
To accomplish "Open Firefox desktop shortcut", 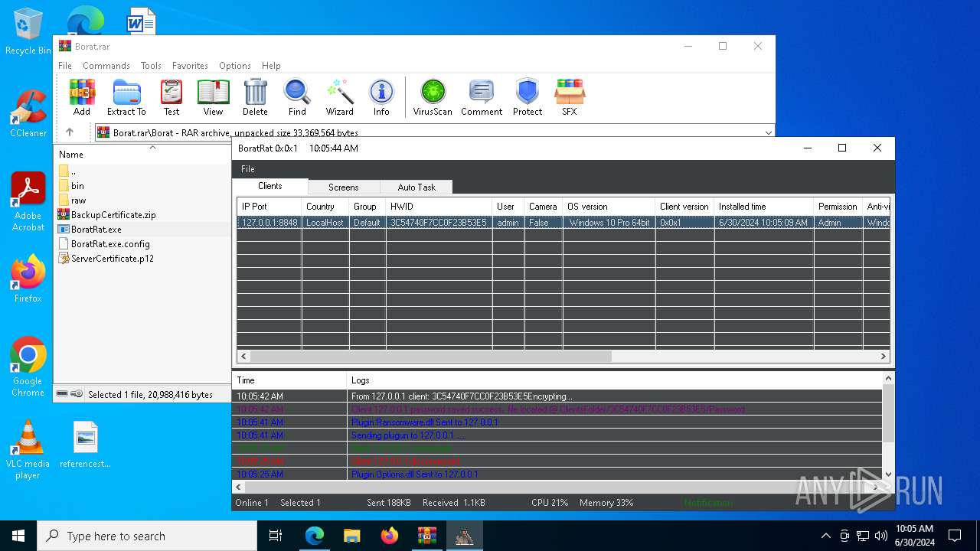I will [x=28, y=279].
